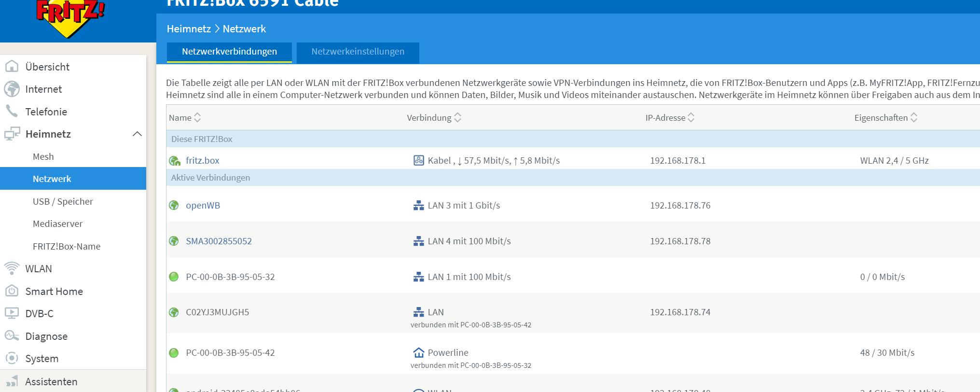This screenshot has height=392, width=980.
Task: Click the Diagnose icon
Action: [x=12, y=336]
